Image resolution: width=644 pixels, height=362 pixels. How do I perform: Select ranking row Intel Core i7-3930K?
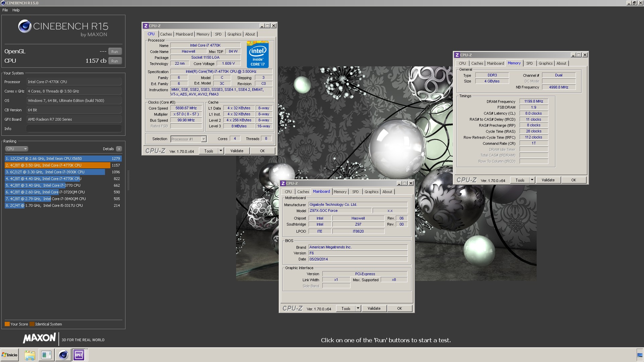[x=63, y=172]
